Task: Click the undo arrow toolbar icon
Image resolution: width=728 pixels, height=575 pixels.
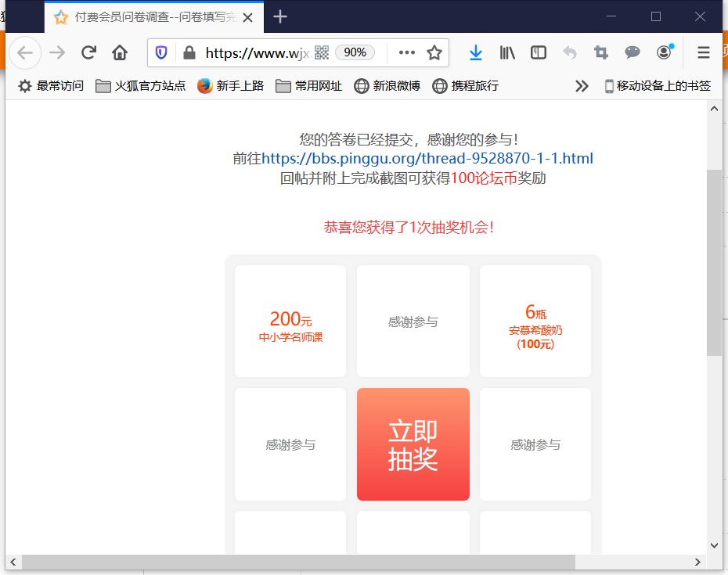Action: [570, 53]
